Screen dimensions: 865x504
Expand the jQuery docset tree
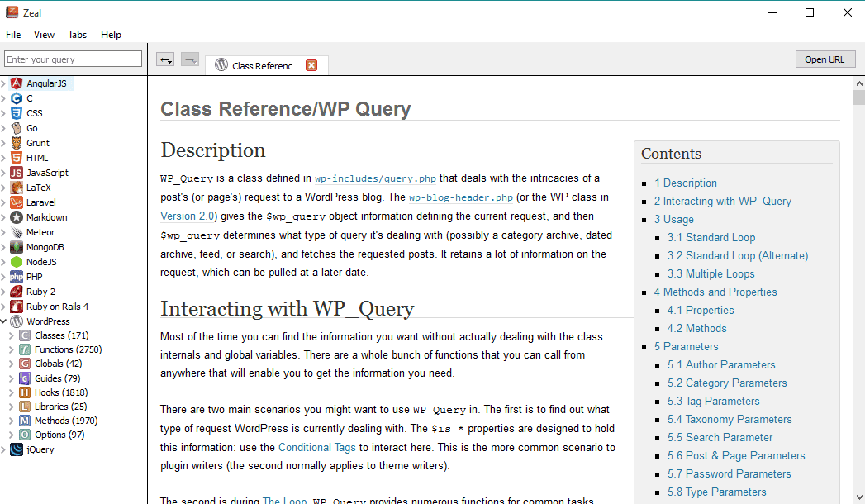coord(3,449)
